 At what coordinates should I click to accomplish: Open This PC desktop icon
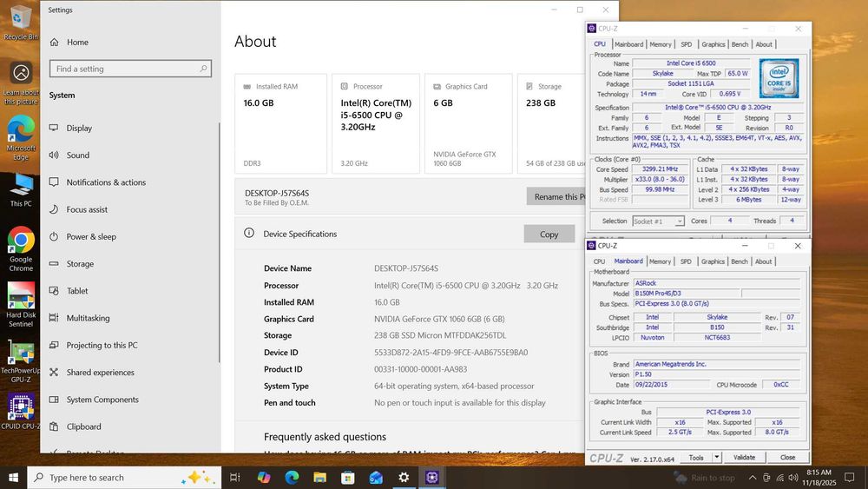[21, 189]
